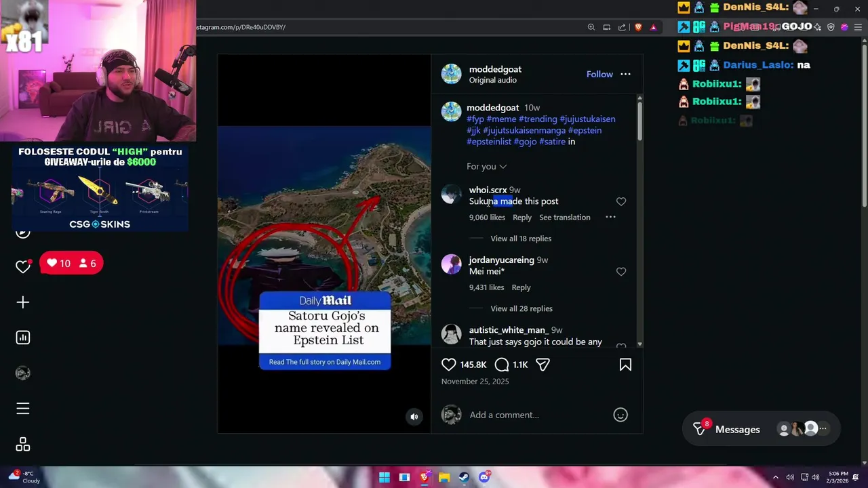The height and width of the screenshot is (488, 868).
Task: Open whoi.scrx commenter profile
Action: (488, 190)
